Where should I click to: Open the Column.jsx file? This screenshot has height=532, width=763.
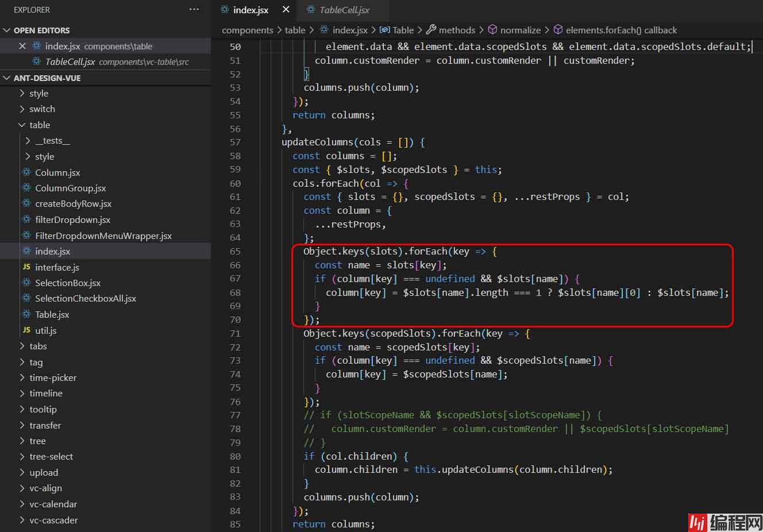[57, 172]
